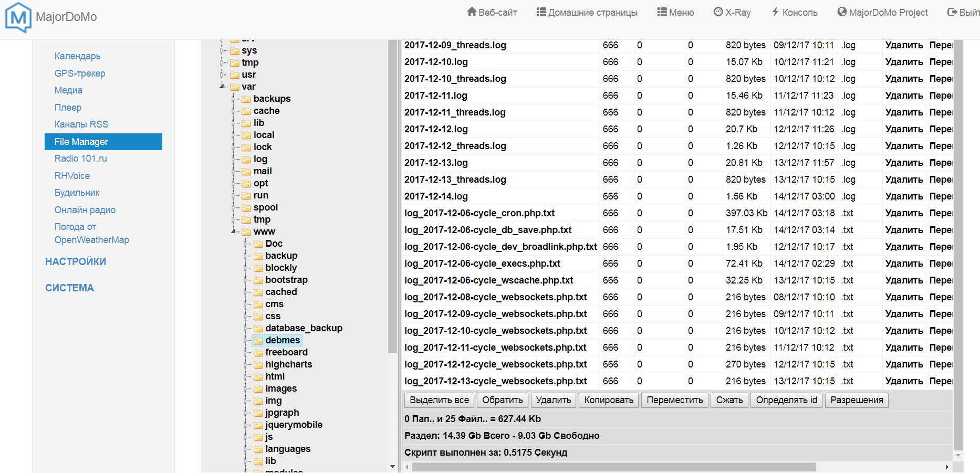Expand the run folder node
Viewport: 980px width, 473px height.
coord(234,196)
